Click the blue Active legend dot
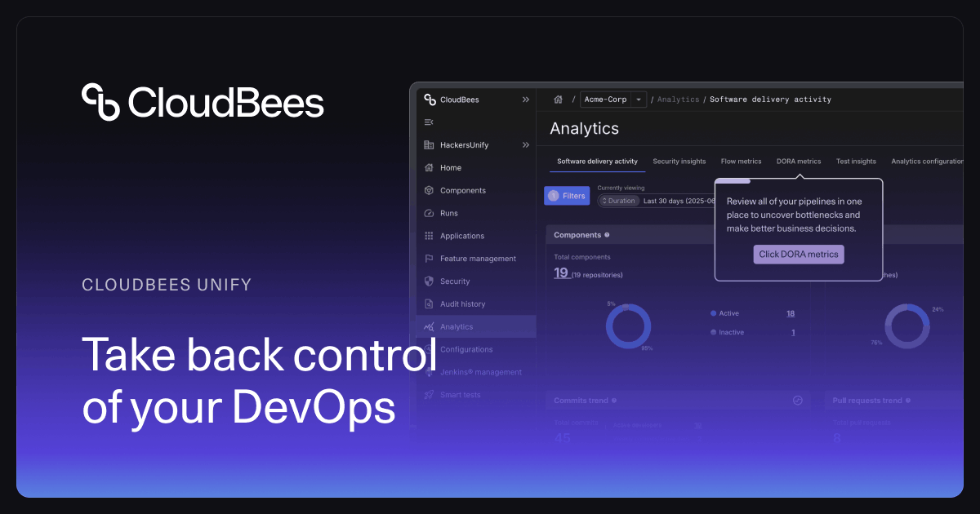 click(713, 313)
